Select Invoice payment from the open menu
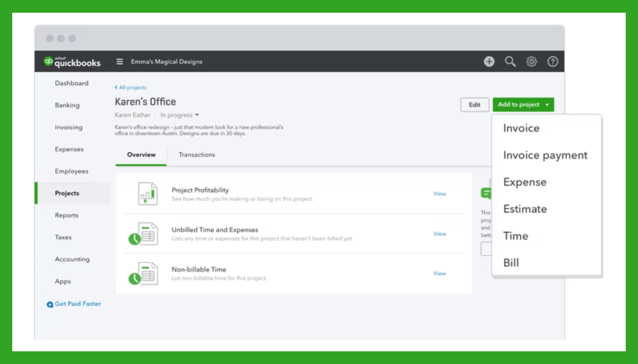Viewport: 638px width, 364px height. (x=545, y=155)
